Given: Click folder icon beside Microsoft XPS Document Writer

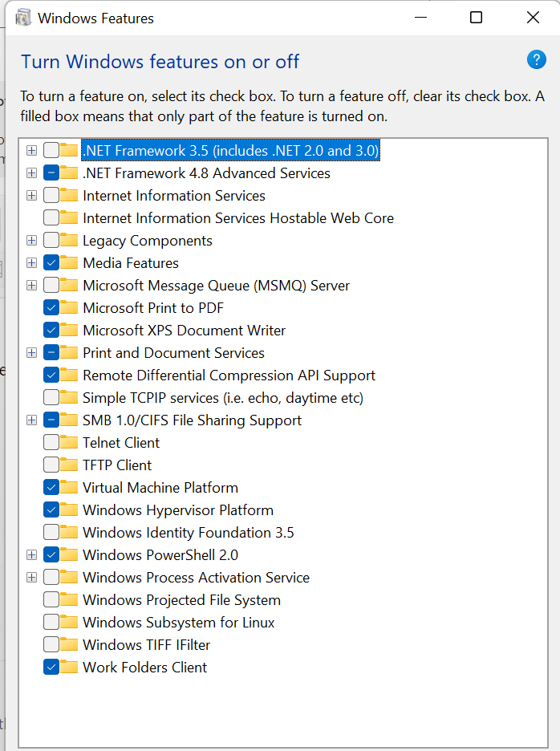Looking at the screenshot, I should pyautogui.click(x=69, y=330).
